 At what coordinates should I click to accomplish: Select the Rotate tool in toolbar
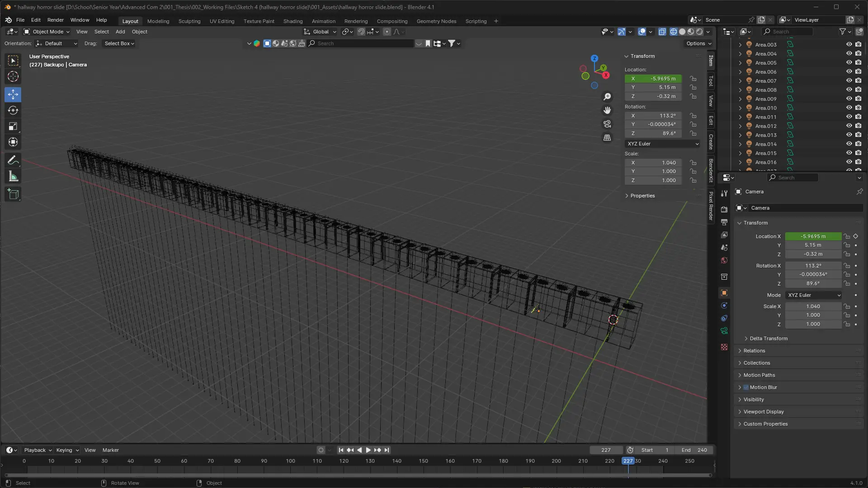(13, 110)
